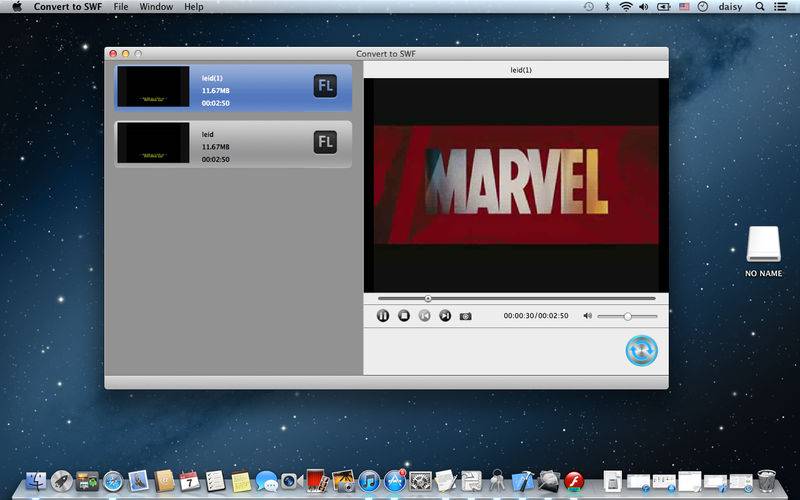Click the time readout 00:00:30/00:02:50

click(x=536, y=316)
